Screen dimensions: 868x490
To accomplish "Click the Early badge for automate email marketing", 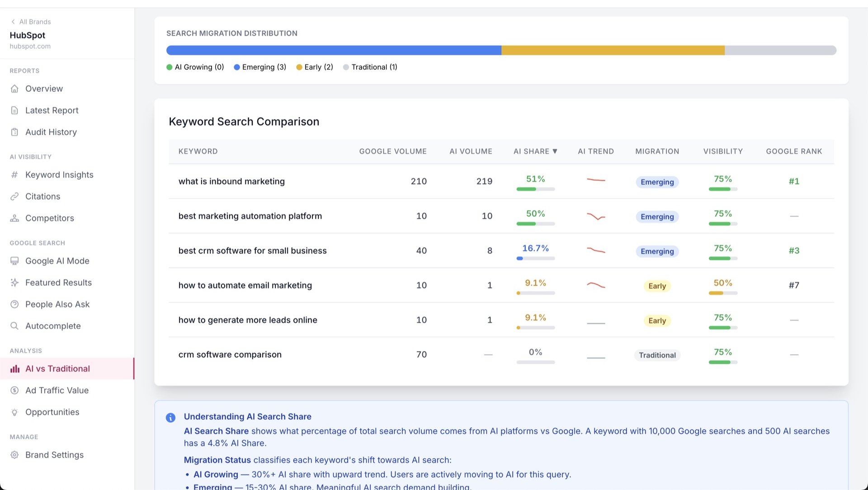I will pyautogui.click(x=657, y=286).
